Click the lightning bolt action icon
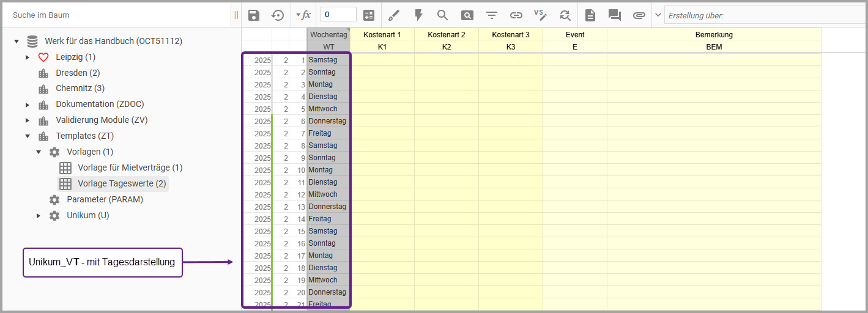This screenshot has width=868, height=313. point(418,15)
